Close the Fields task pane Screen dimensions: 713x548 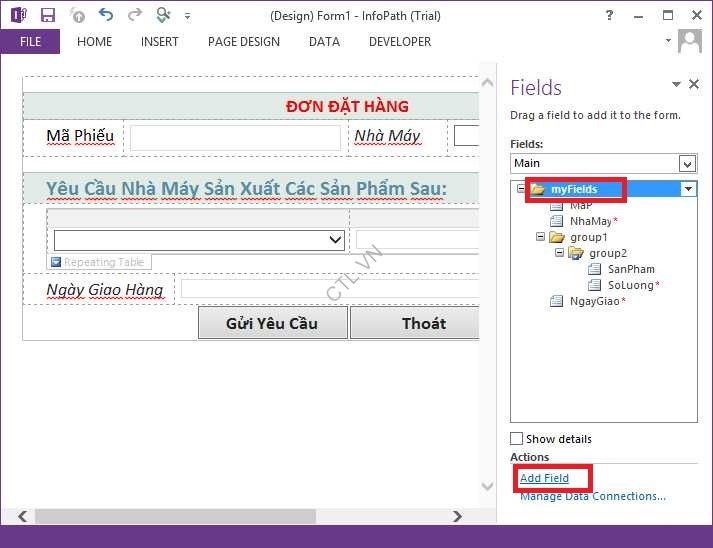[x=694, y=85]
